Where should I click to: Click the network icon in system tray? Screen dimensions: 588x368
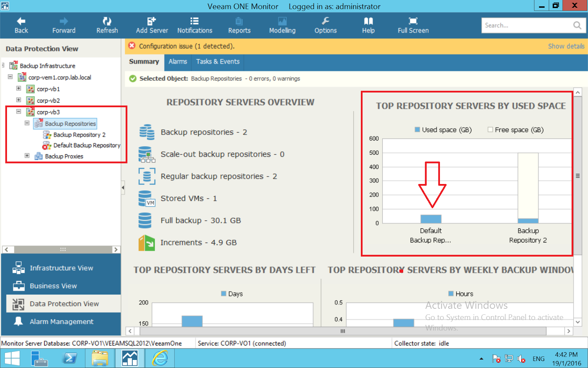(x=509, y=358)
